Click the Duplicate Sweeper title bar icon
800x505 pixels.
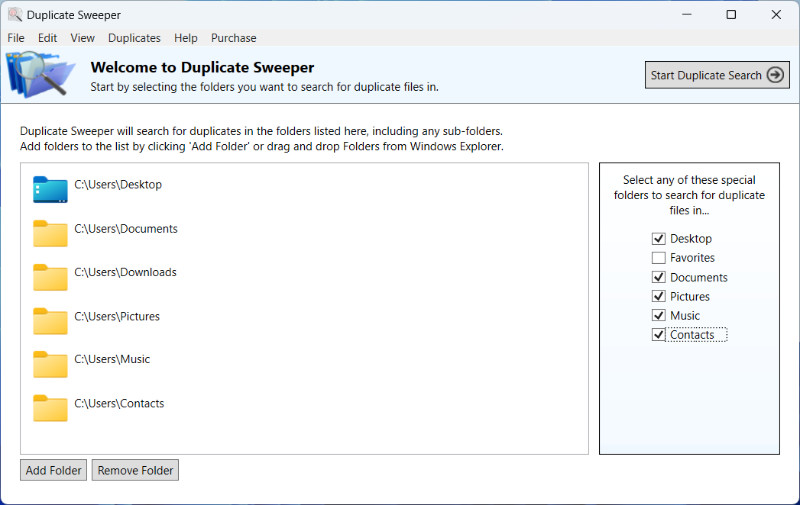pos(15,15)
